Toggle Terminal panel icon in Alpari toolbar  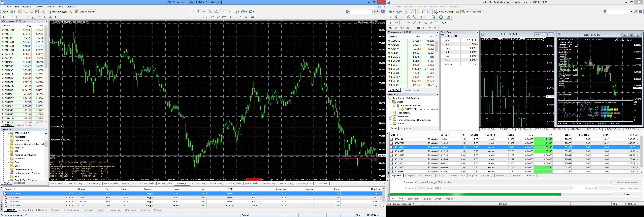[x=37, y=12]
